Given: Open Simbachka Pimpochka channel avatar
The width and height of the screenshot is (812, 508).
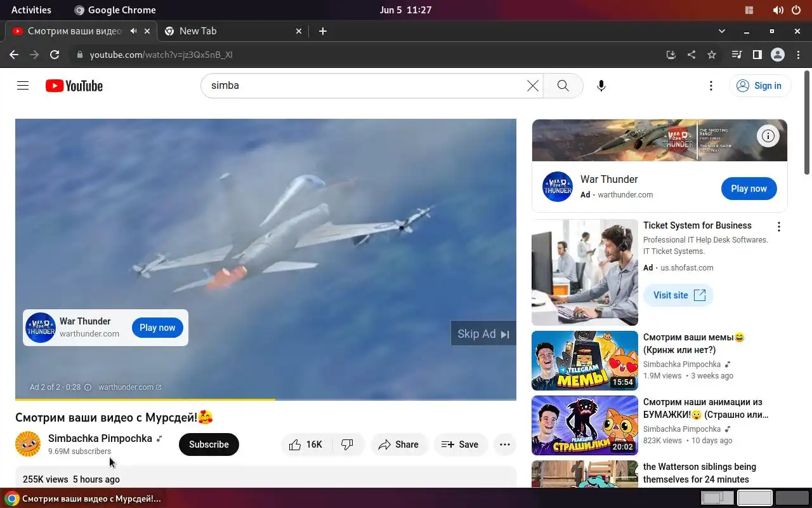Looking at the screenshot, I should 28,444.
